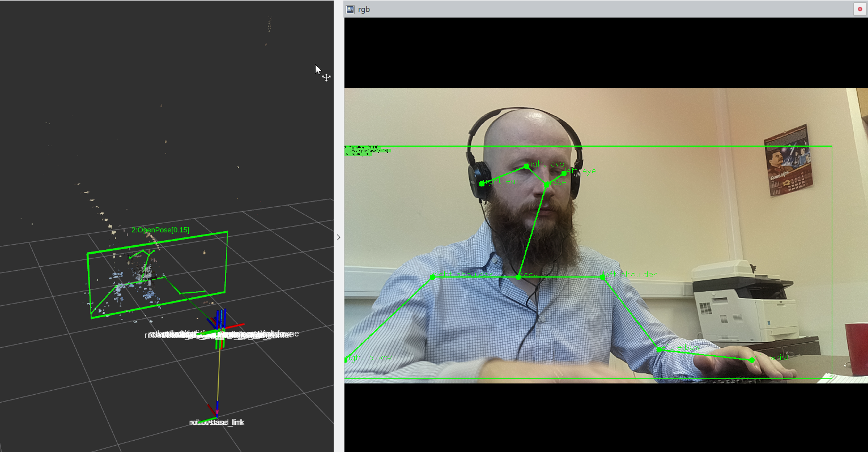The height and width of the screenshot is (452, 868).
Task: Click the neck keypoint dot
Action: (x=518, y=277)
